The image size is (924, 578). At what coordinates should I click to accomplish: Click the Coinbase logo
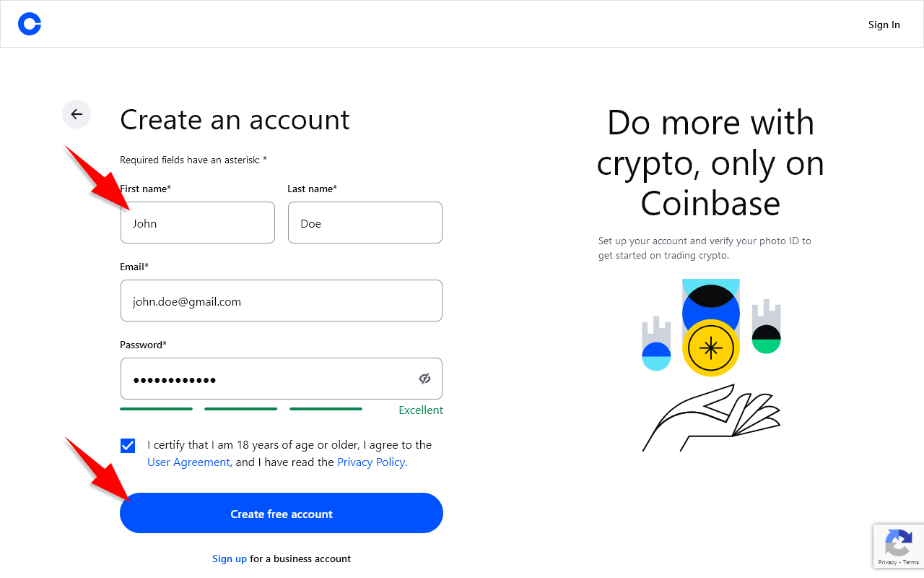tap(30, 24)
